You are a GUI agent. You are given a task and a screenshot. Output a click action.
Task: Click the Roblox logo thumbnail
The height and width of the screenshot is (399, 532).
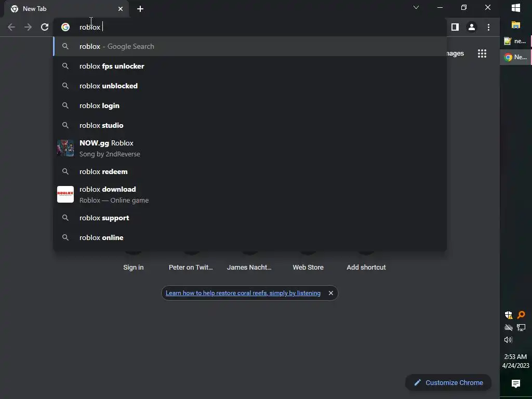(x=65, y=194)
